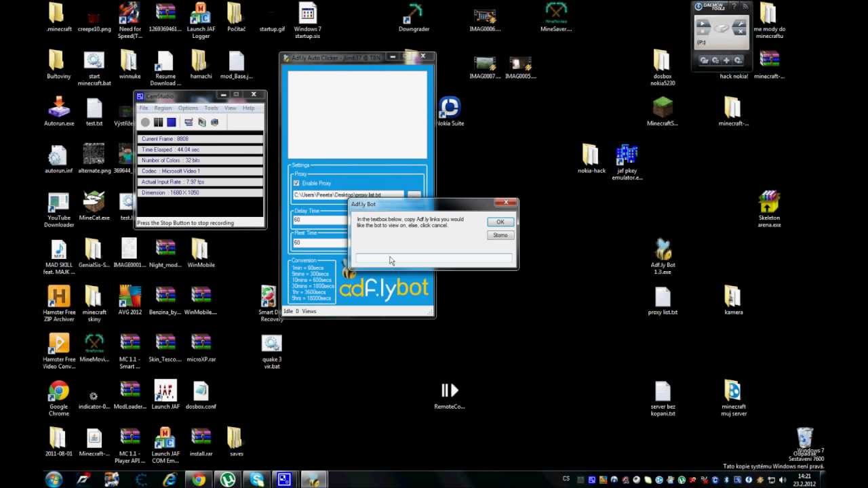
Task: Select the Hamster Free ZIP Archiver icon
Action: (59, 304)
